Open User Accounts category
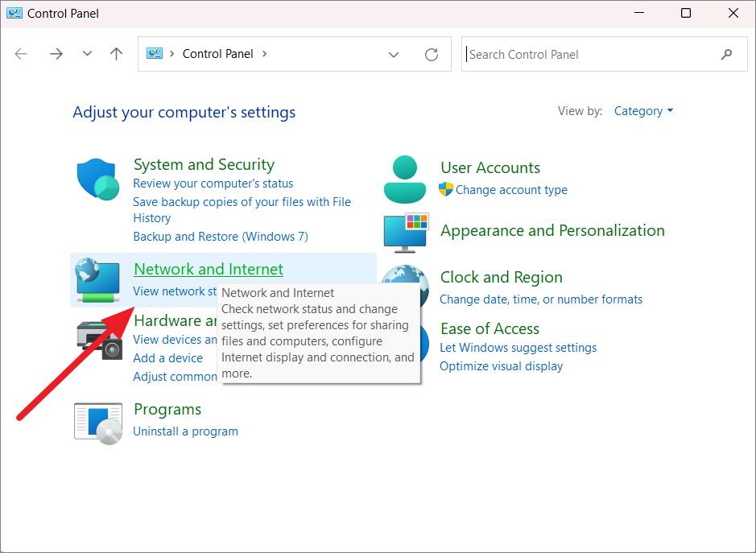 point(490,167)
